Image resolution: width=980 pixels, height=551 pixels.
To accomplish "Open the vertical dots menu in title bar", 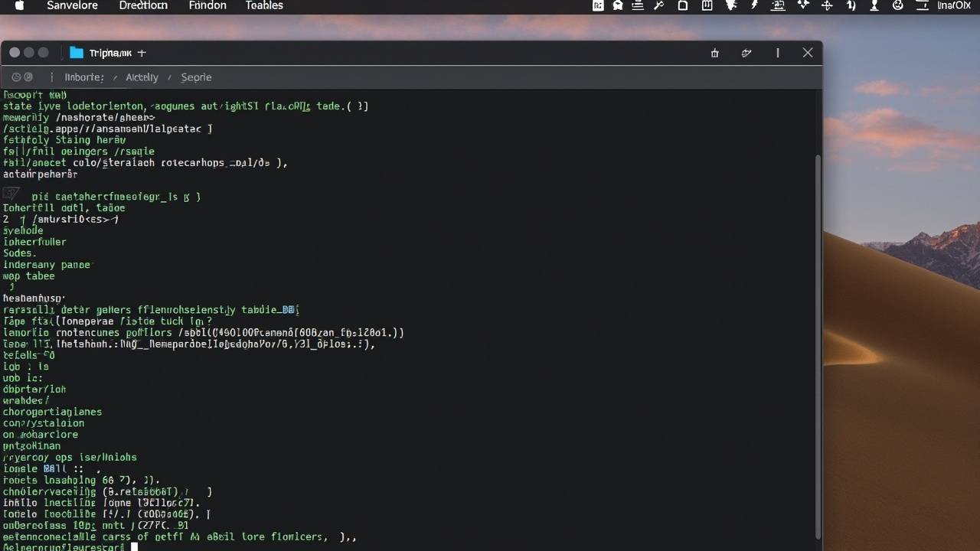I will [x=778, y=53].
